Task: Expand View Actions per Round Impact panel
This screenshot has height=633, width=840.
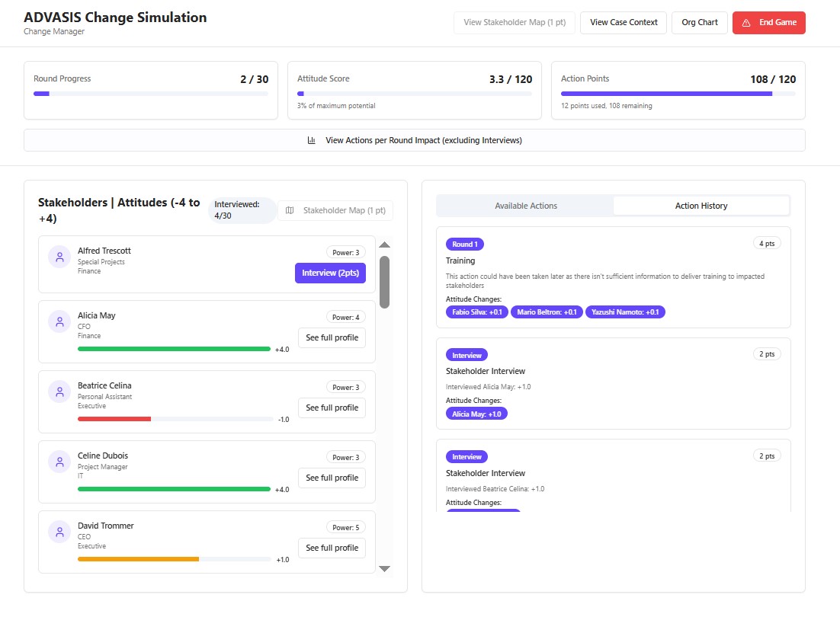Action: (x=415, y=140)
